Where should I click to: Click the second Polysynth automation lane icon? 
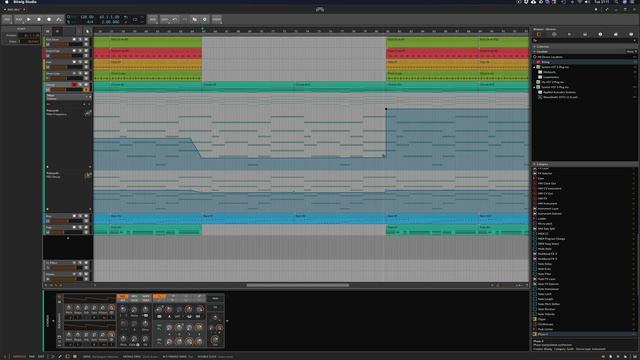87,176
